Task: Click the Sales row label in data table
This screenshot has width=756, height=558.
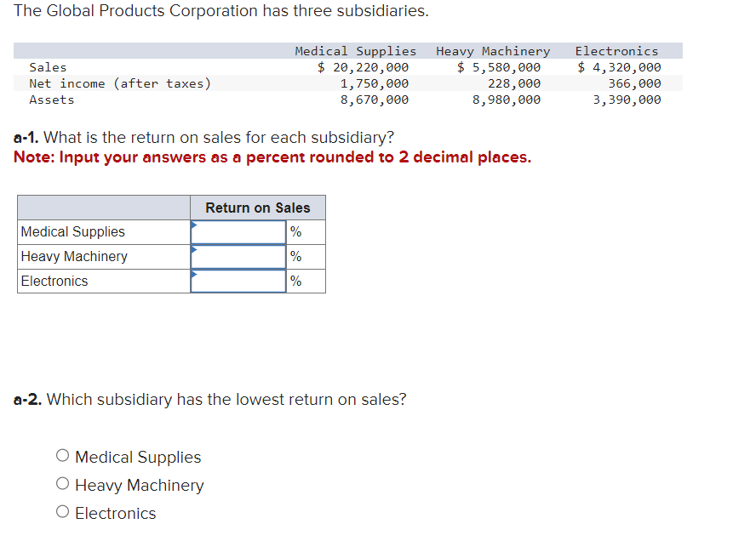Action: (x=48, y=67)
